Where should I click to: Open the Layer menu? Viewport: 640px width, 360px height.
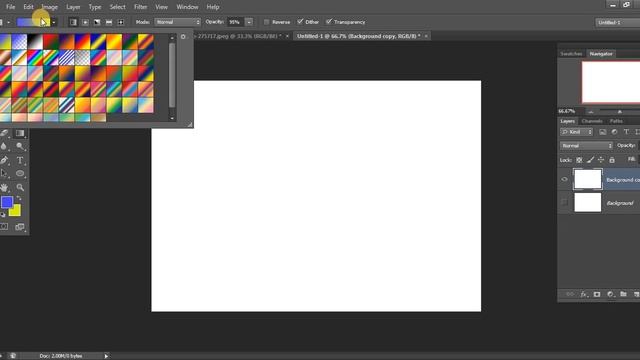coord(73,7)
